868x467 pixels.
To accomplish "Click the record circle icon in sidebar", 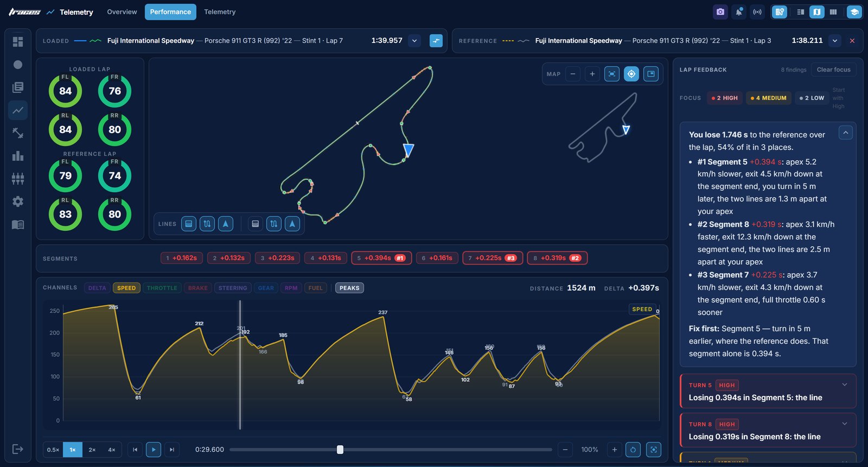I will pos(18,65).
